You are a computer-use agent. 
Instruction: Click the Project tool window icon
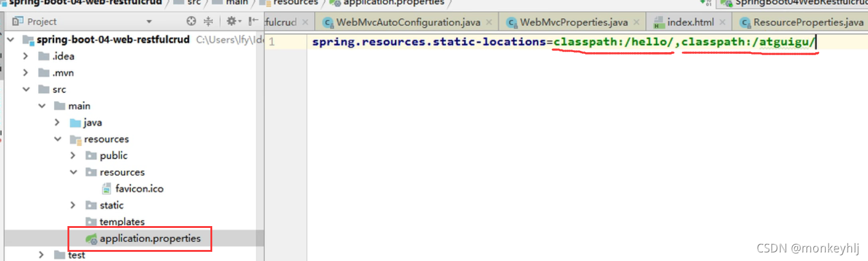coord(17,21)
